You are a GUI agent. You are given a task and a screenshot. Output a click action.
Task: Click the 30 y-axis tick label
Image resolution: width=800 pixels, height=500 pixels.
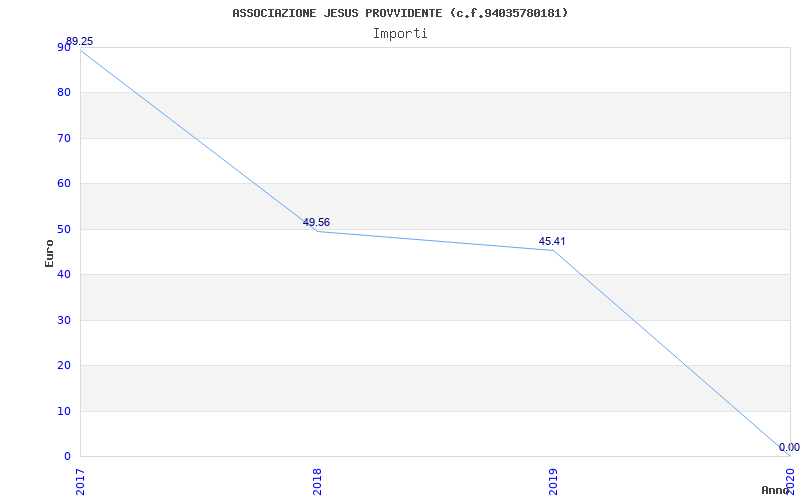64,320
